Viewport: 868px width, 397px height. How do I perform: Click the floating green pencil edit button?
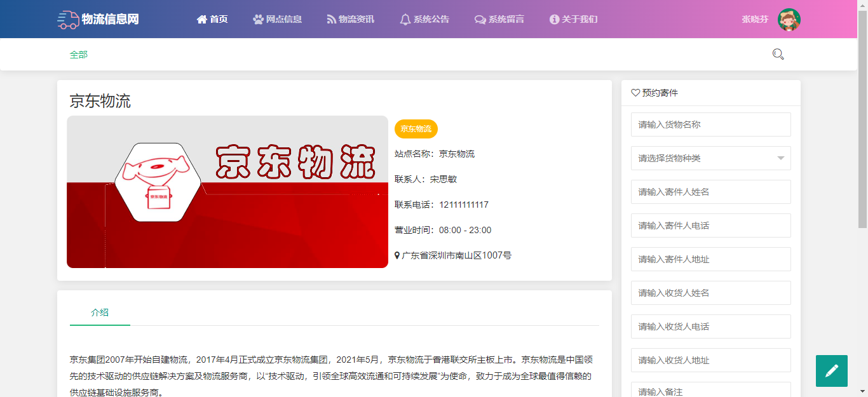pos(832,371)
